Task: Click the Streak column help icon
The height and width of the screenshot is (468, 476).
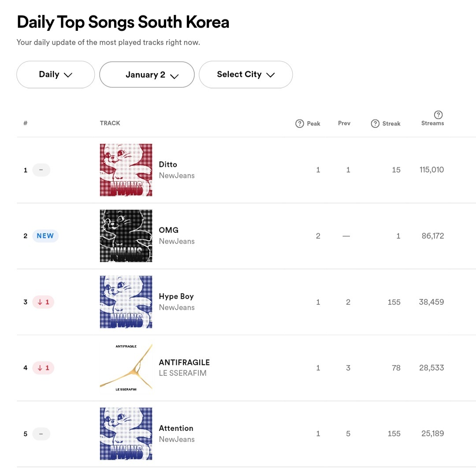Action: (375, 124)
